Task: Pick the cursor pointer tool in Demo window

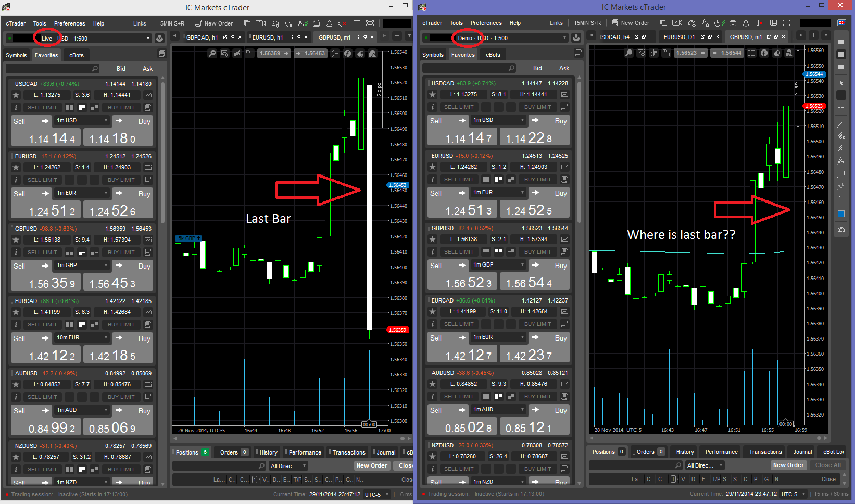Action: point(841,83)
